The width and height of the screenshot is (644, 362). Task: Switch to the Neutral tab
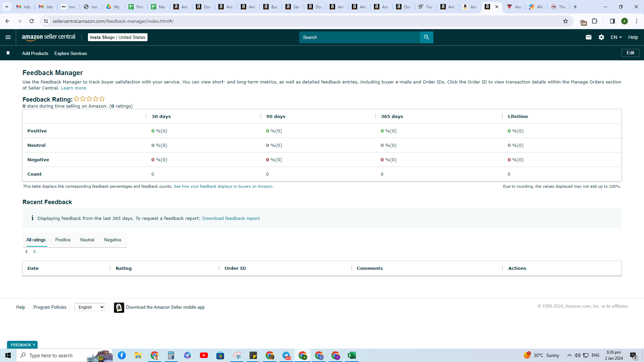(87, 240)
